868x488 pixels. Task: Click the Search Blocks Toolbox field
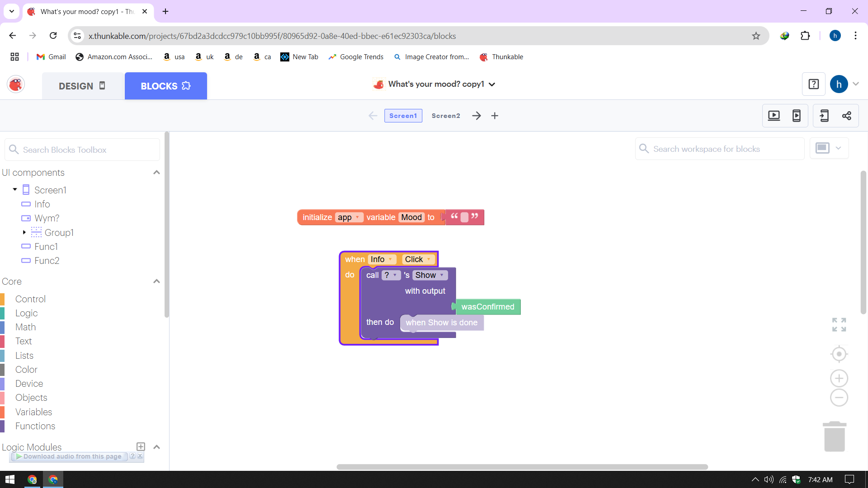[82, 150]
